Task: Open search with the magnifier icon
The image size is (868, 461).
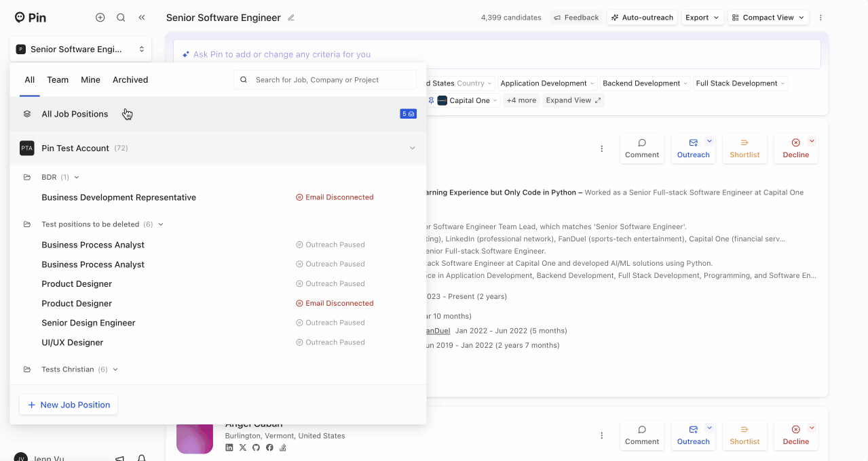Action: 121,18
